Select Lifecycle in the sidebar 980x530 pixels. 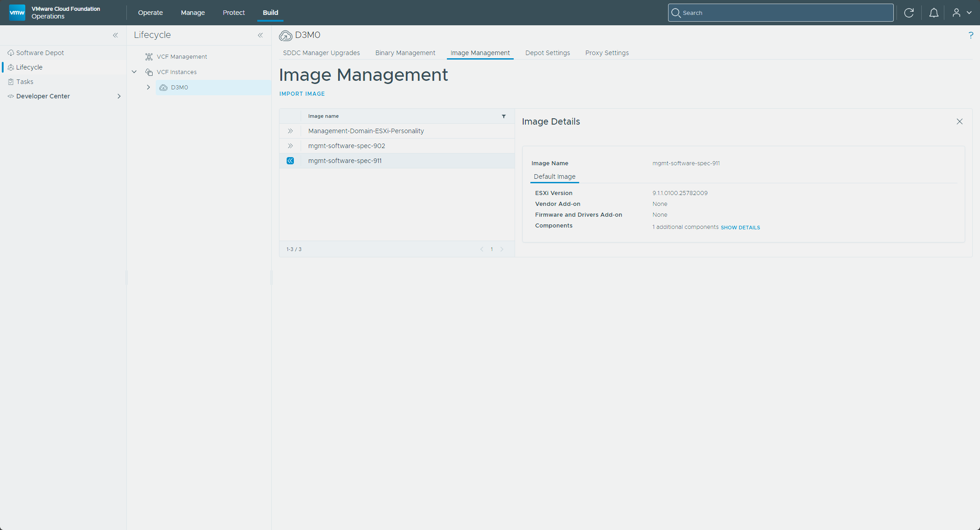tap(29, 67)
